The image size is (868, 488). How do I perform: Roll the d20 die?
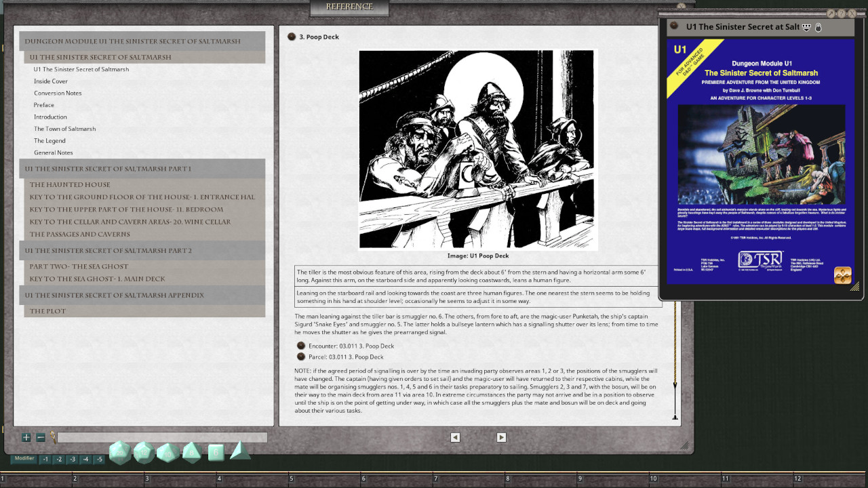coord(120,452)
